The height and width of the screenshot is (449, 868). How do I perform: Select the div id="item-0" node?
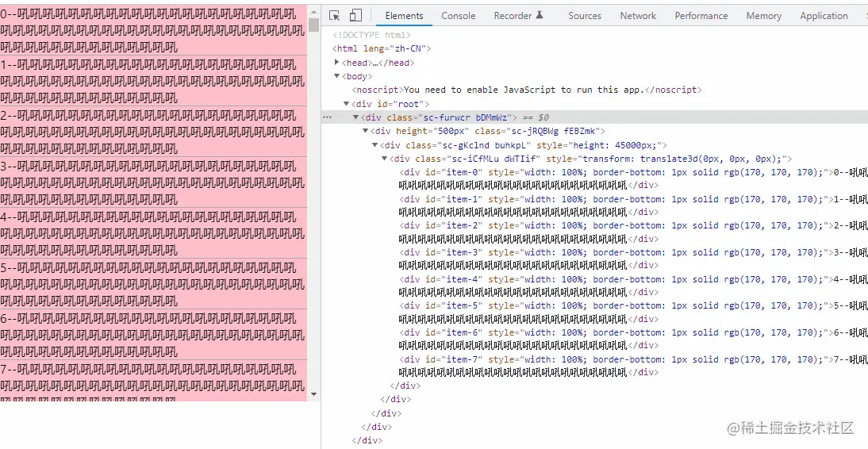coord(633,178)
